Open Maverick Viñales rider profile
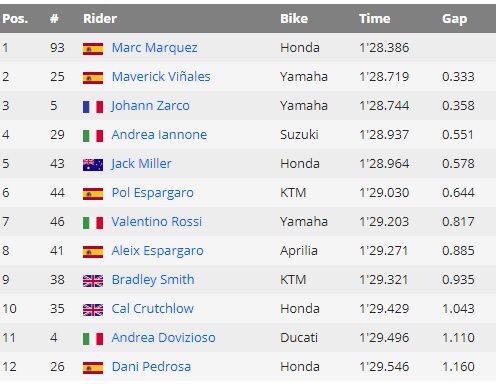502x384 pixels. [x=161, y=77]
